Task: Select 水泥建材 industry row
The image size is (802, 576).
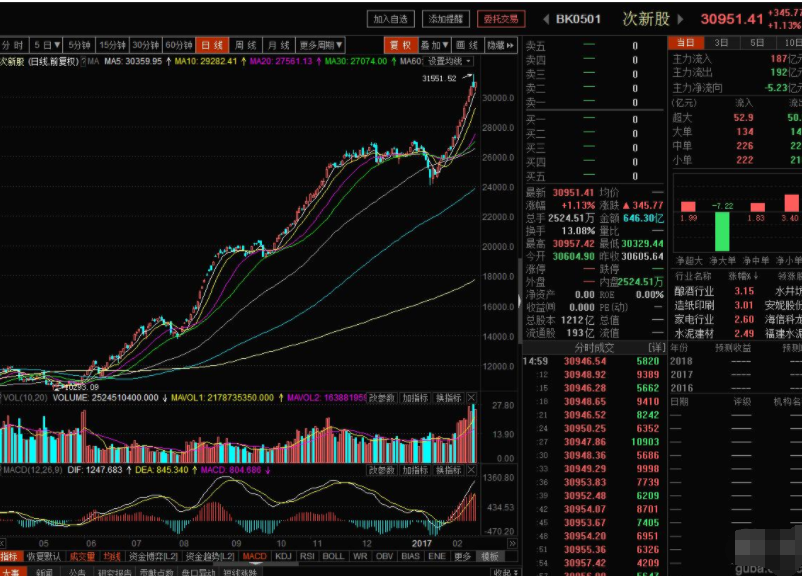Action: pos(734,334)
